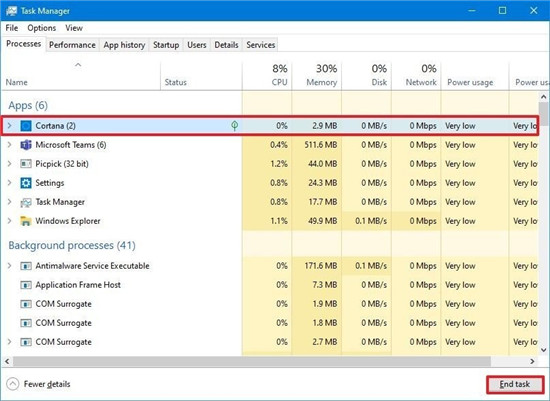550x401 pixels.
Task: Click the End task button
Action: point(515,385)
